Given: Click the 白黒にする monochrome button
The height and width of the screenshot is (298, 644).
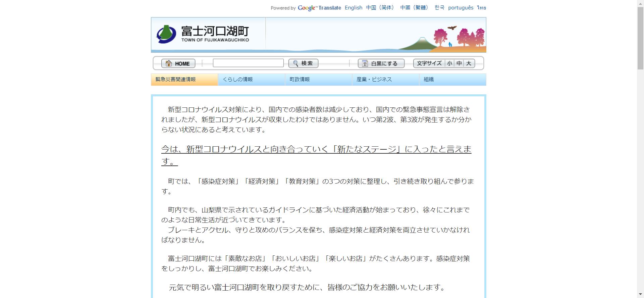Looking at the screenshot, I should click(381, 63).
